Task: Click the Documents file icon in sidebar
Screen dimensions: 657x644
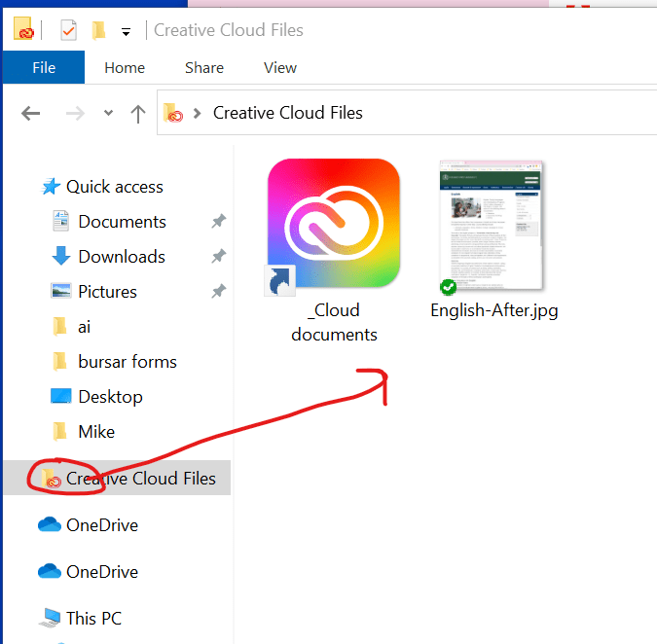Action: [x=60, y=221]
